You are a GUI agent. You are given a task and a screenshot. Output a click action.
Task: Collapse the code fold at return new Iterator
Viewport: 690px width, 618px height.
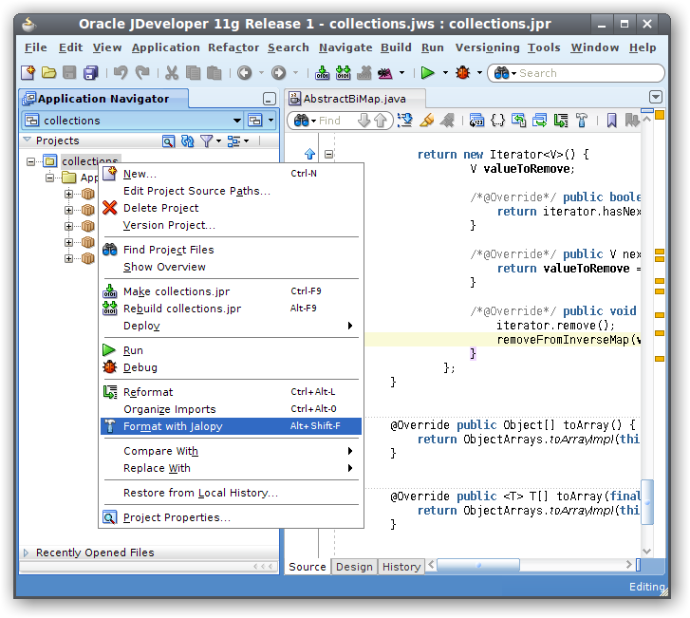pos(329,154)
